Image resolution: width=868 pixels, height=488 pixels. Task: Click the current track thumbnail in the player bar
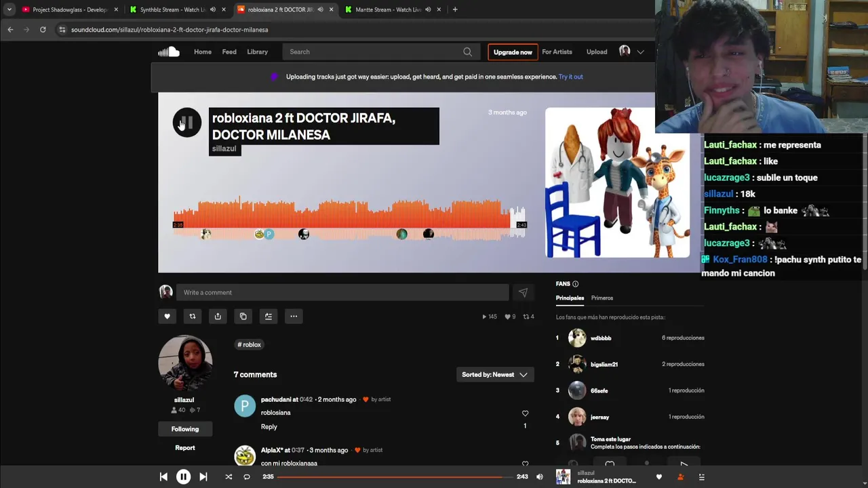(563, 477)
